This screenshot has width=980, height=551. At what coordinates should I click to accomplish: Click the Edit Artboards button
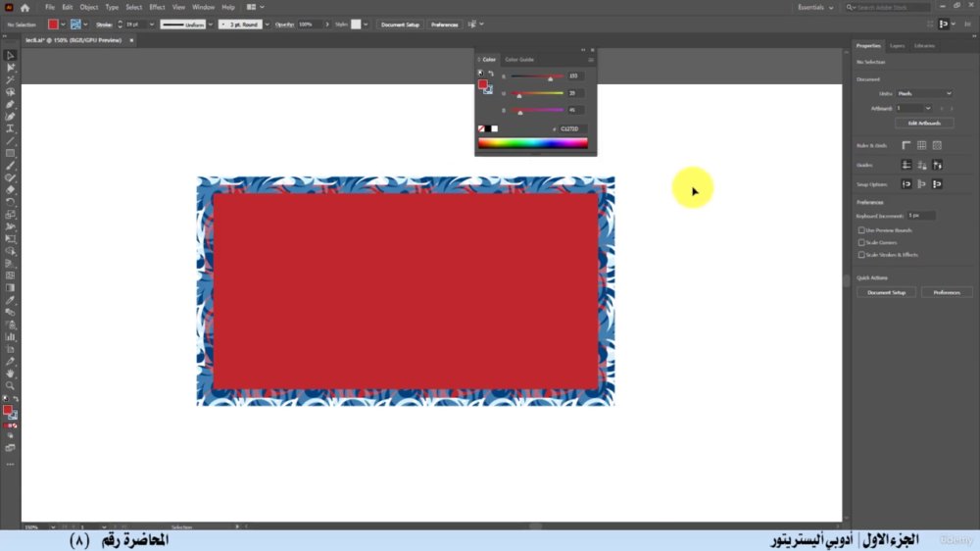(x=924, y=124)
